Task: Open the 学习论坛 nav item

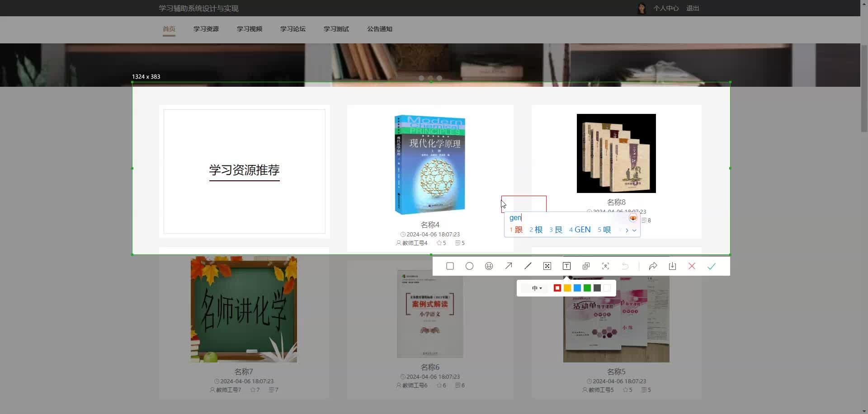Action: 293,29
